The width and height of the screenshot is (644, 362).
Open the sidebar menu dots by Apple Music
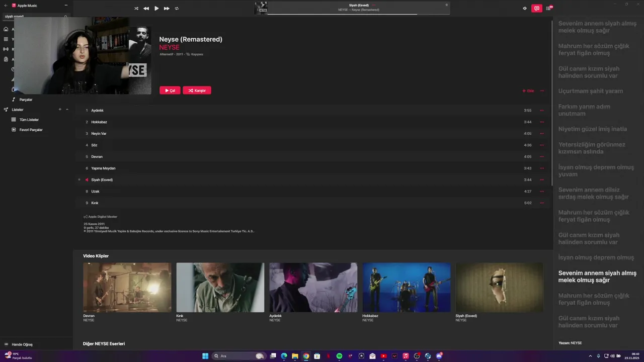click(x=66, y=6)
